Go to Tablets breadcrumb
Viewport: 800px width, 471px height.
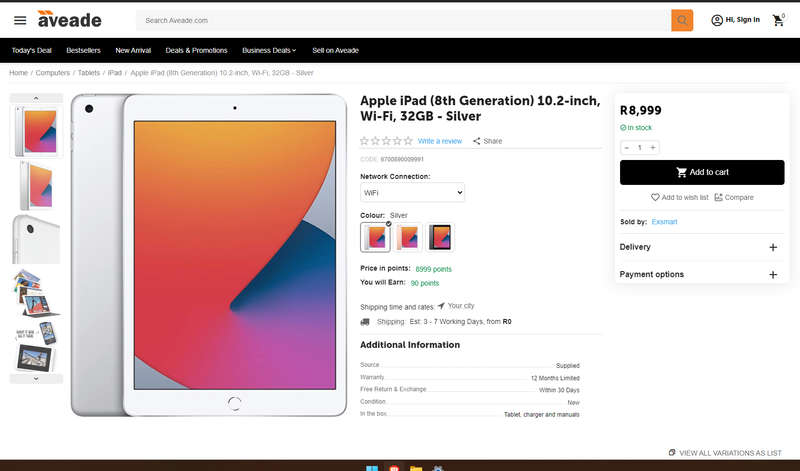[x=89, y=73]
